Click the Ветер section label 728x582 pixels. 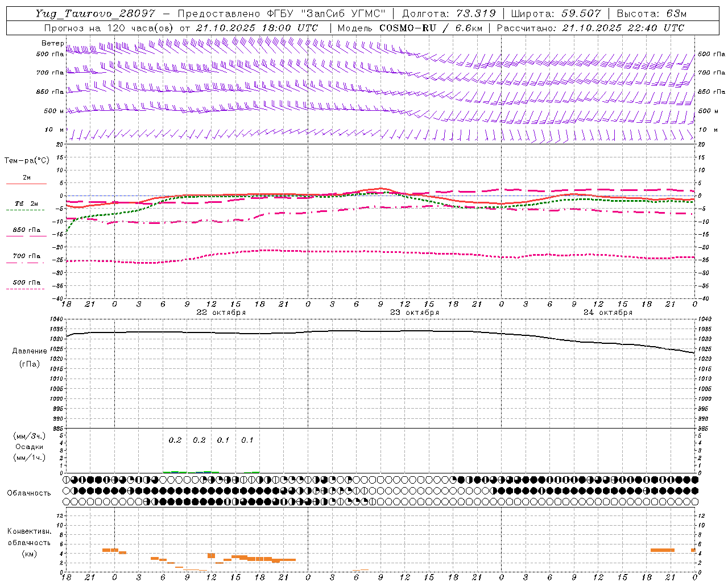pyautogui.click(x=53, y=43)
